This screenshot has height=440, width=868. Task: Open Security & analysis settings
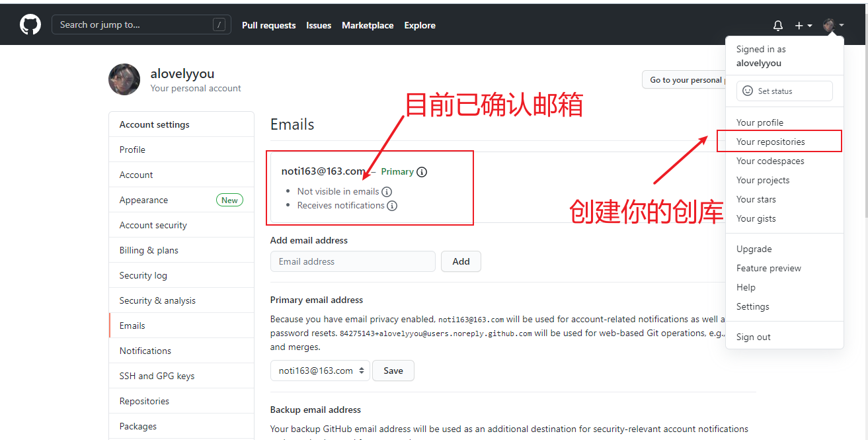coord(181,300)
